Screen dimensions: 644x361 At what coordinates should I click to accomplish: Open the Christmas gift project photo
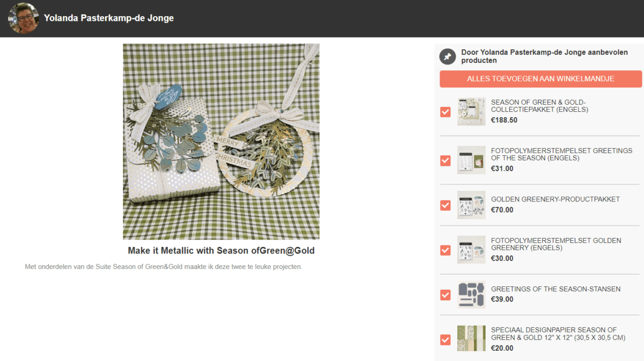pos(221,142)
